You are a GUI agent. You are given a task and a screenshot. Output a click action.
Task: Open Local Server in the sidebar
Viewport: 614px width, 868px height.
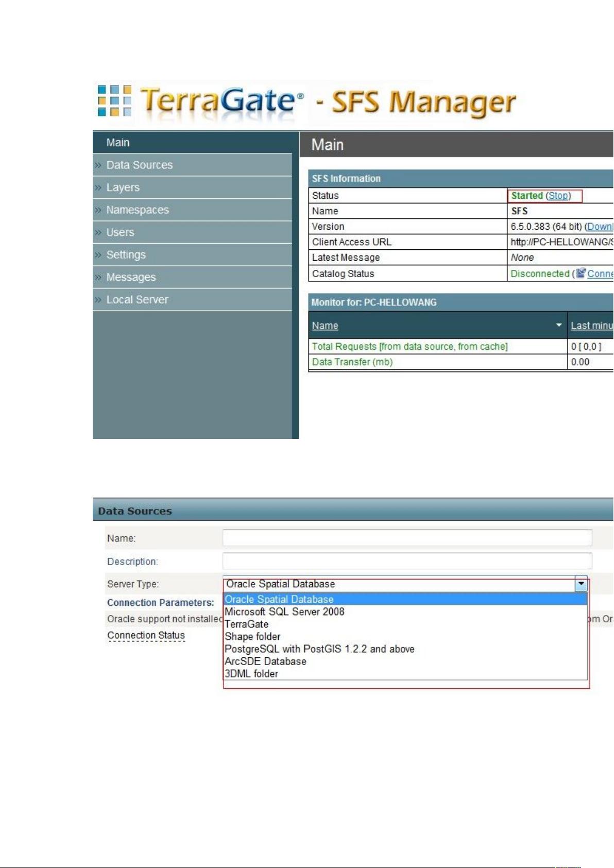(192, 300)
